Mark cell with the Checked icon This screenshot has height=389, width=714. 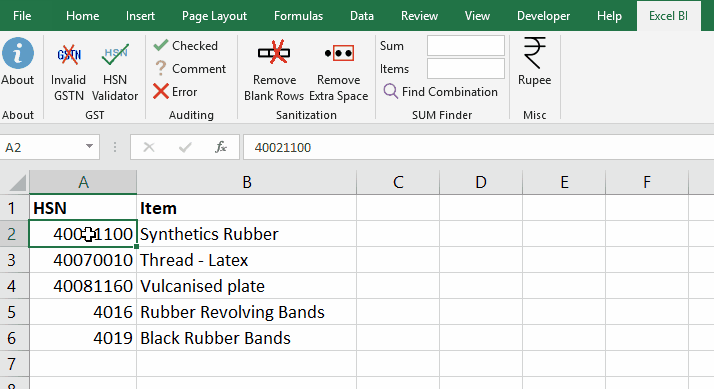click(x=186, y=46)
